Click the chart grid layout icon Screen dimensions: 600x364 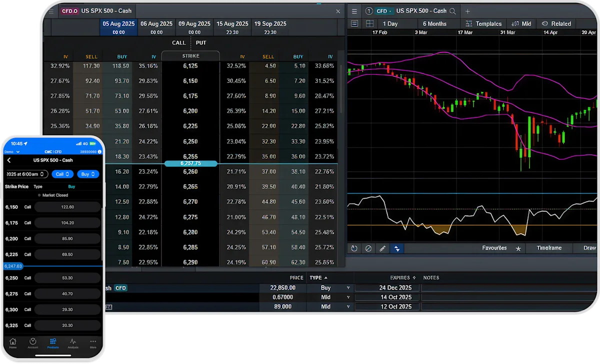tap(369, 23)
